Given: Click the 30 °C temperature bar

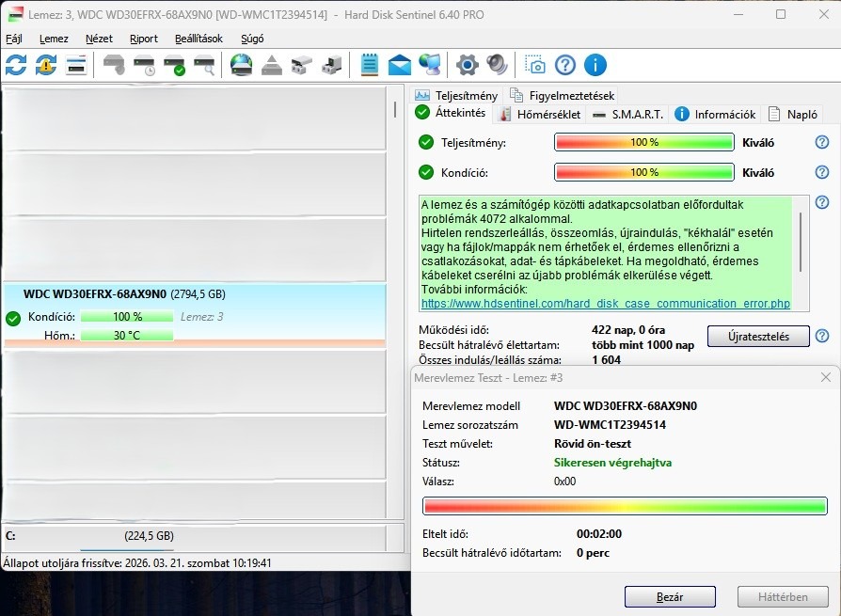Looking at the screenshot, I should [x=127, y=336].
